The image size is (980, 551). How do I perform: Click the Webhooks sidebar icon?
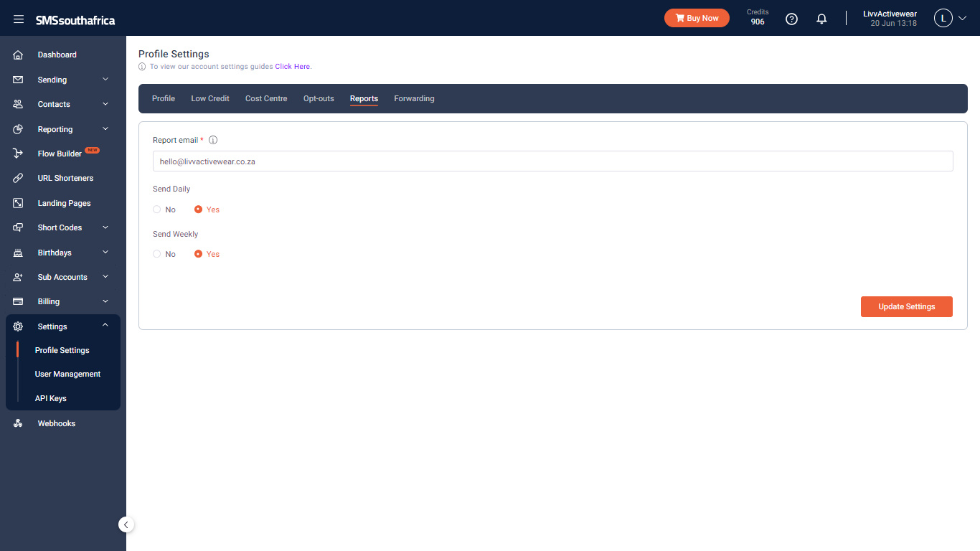[19, 423]
